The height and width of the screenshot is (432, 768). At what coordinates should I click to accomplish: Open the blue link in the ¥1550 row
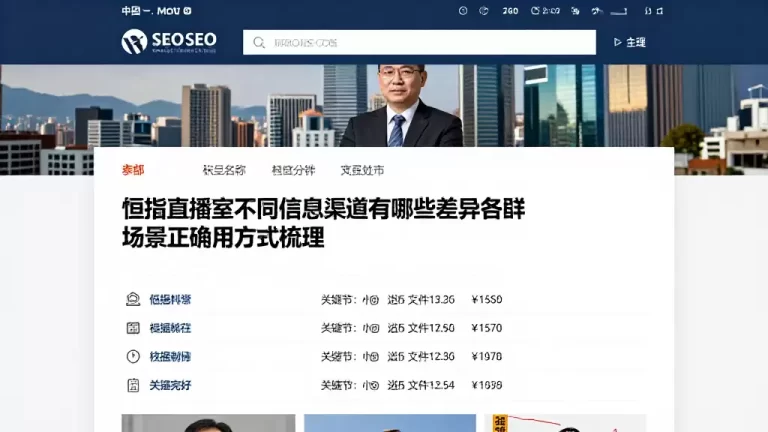[170, 299]
